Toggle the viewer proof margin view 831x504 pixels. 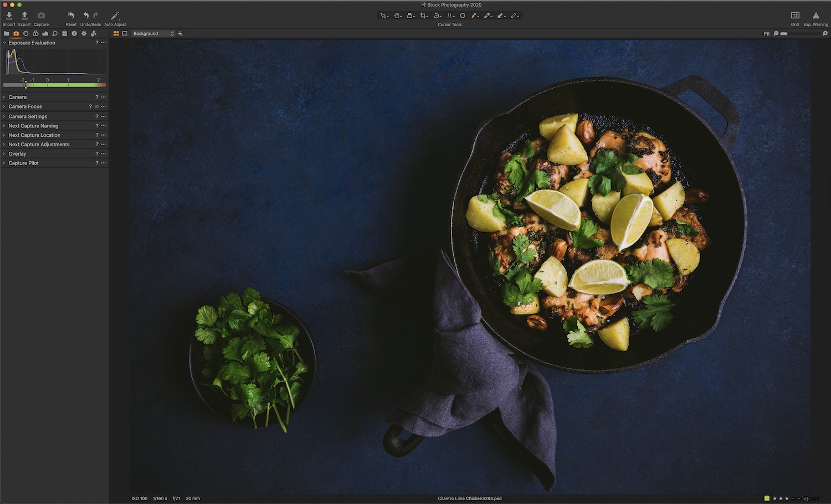click(125, 33)
